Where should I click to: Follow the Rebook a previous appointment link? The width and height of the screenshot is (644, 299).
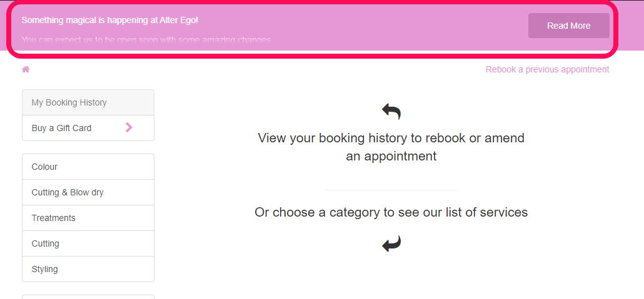point(547,69)
